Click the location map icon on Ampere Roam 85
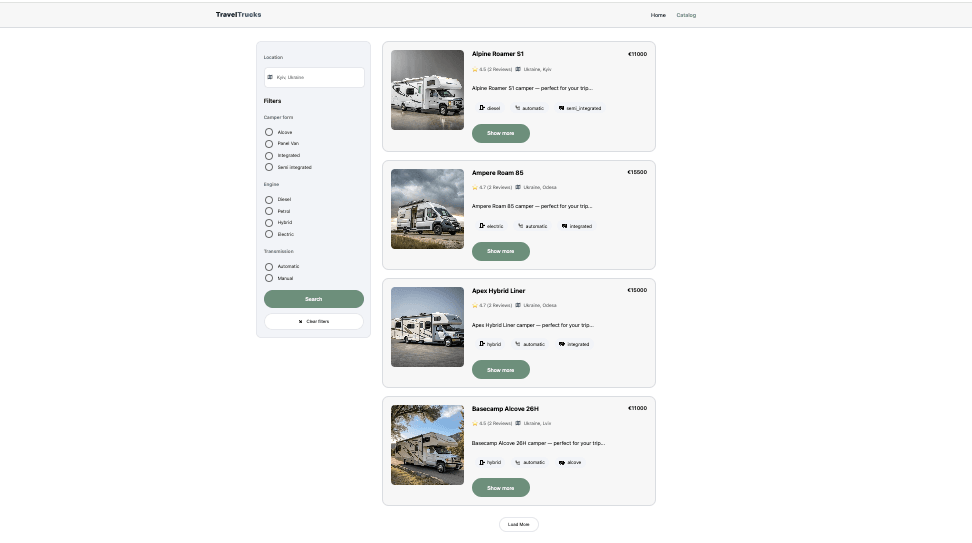972x543 pixels. click(518, 187)
